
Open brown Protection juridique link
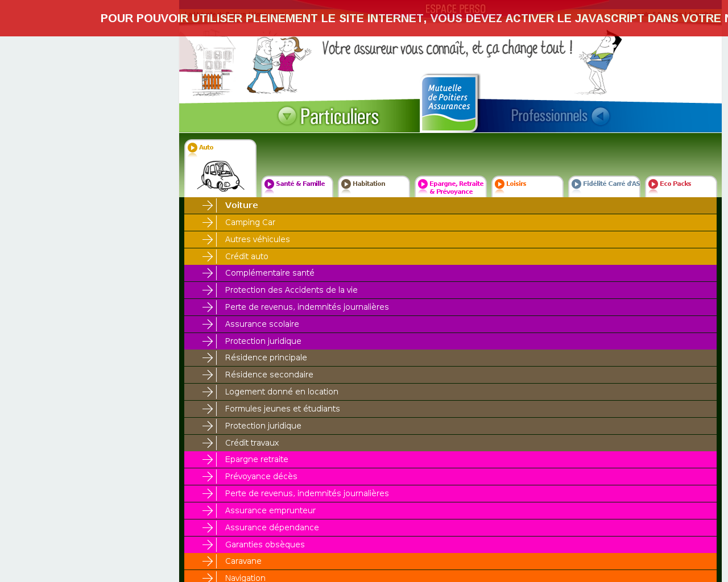[x=450, y=426]
